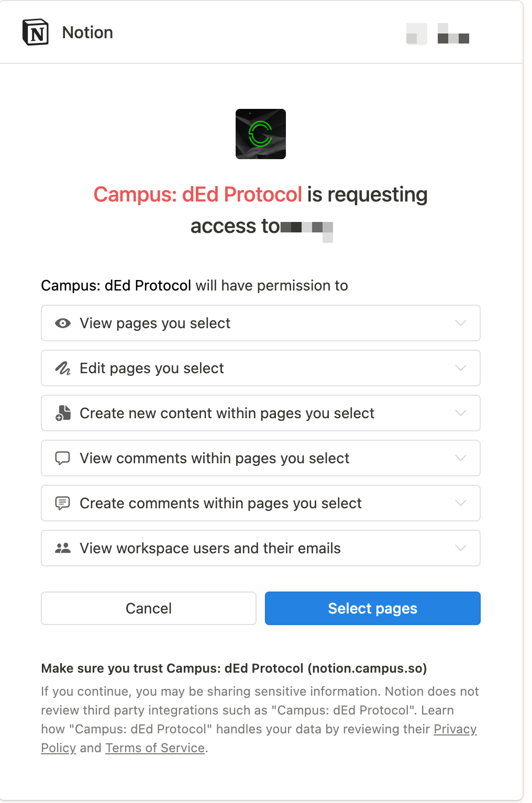Viewport: 532px width, 803px height.
Task: Click the new document Create content icon
Action: pyautogui.click(x=63, y=414)
